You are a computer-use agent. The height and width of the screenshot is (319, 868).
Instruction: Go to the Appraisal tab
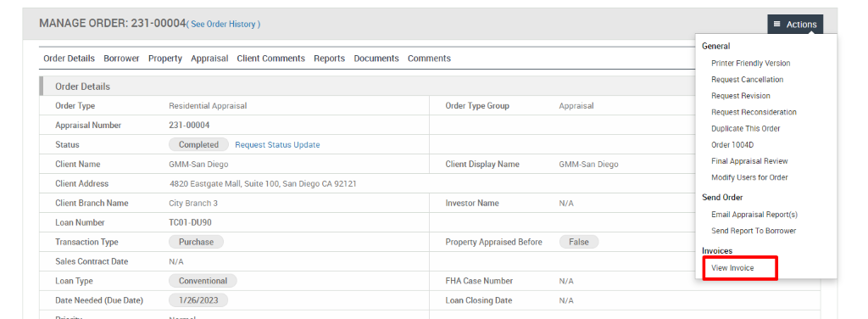tap(209, 59)
